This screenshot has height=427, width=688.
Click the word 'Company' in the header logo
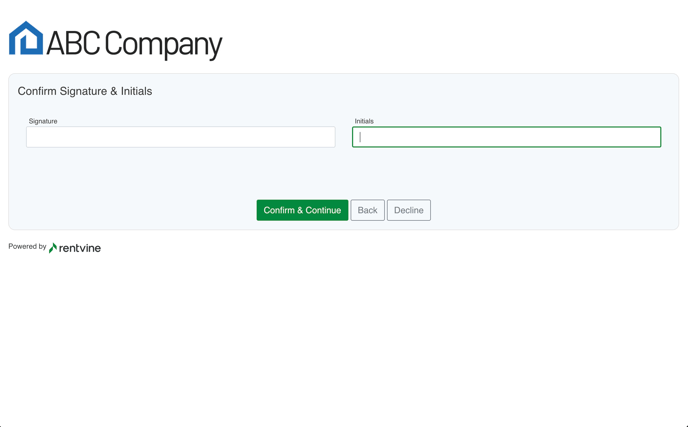click(163, 45)
